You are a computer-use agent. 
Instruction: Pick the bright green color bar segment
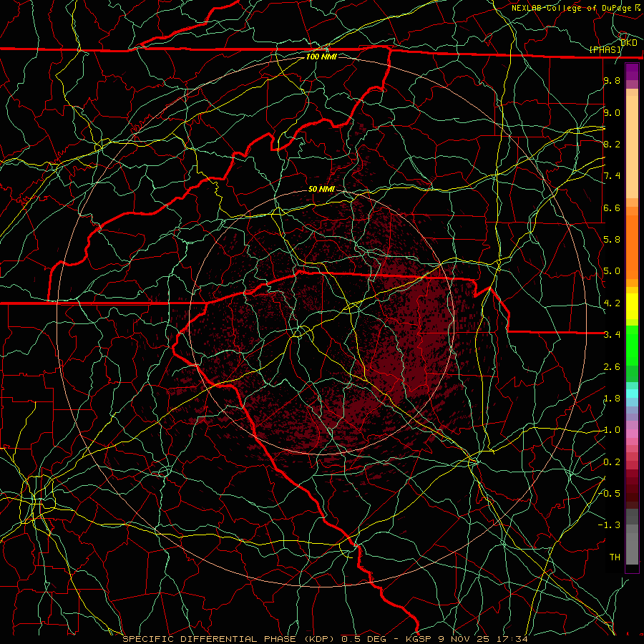(x=632, y=346)
